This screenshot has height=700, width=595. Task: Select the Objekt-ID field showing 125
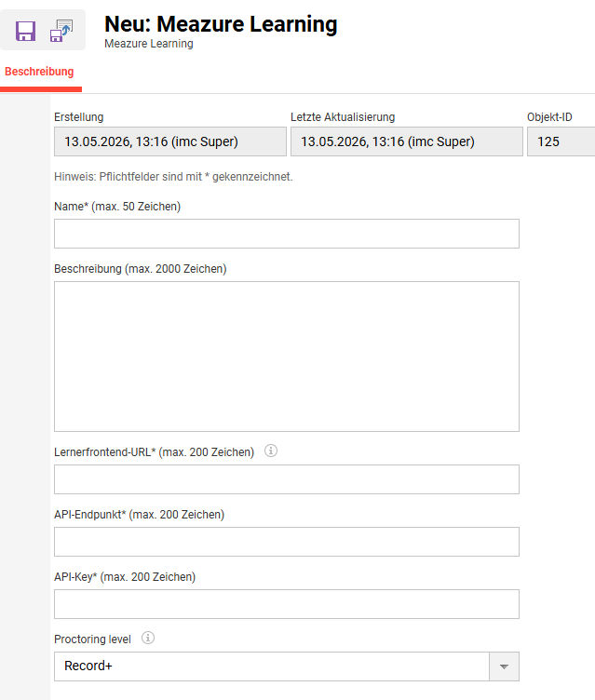click(x=561, y=141)
